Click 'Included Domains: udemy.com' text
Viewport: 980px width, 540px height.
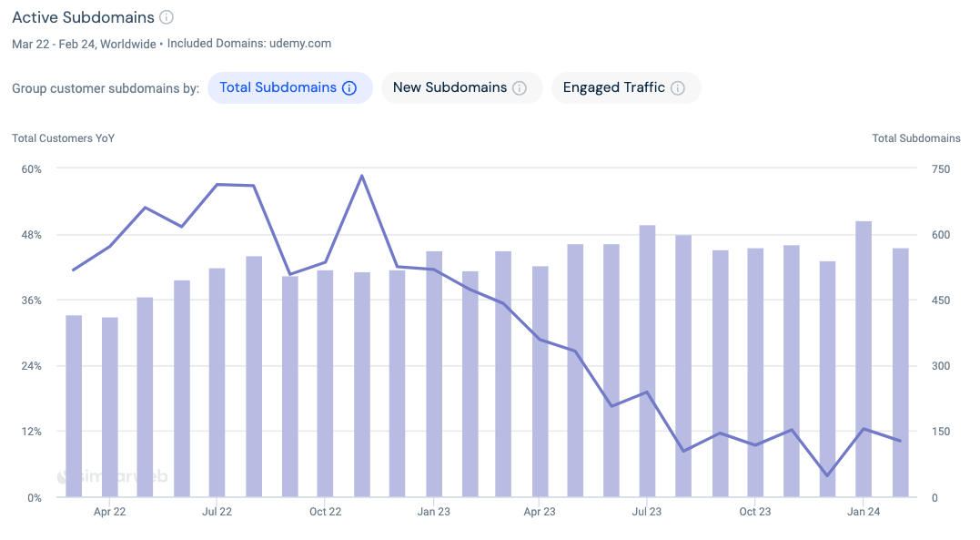pos(248,44)
